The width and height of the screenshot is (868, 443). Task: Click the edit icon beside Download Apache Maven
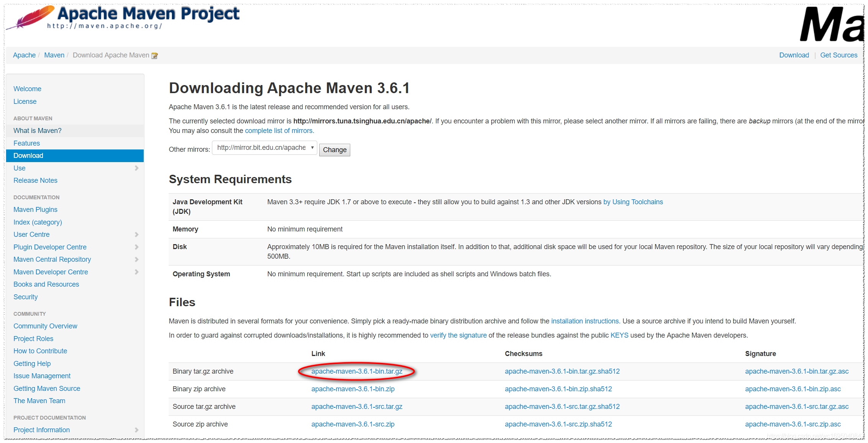(x=154, y=56)
